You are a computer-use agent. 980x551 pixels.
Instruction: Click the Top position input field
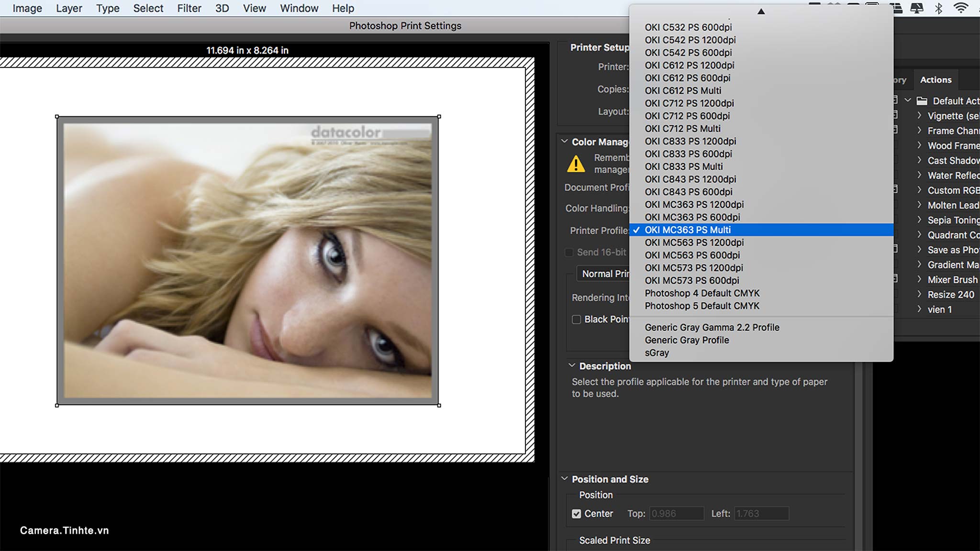pyautogui.click(x=676, y=514)
